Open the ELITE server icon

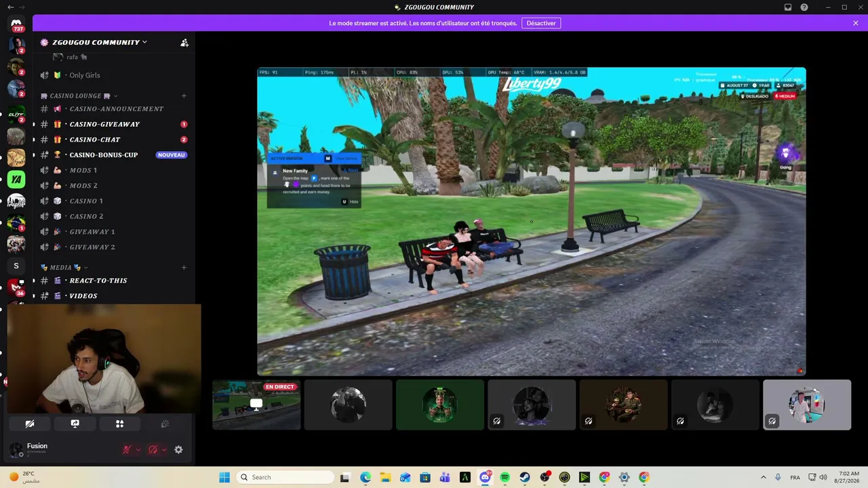tap(16, 115)
